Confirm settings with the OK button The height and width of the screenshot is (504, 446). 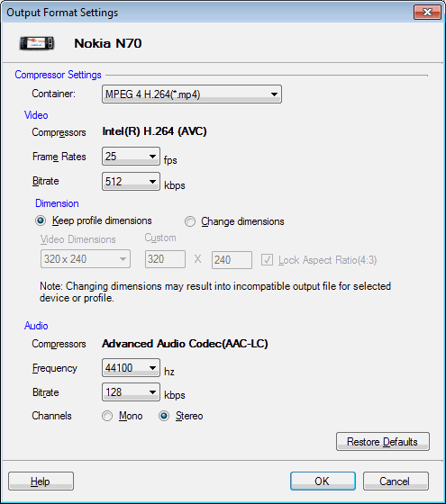(323, 481)
